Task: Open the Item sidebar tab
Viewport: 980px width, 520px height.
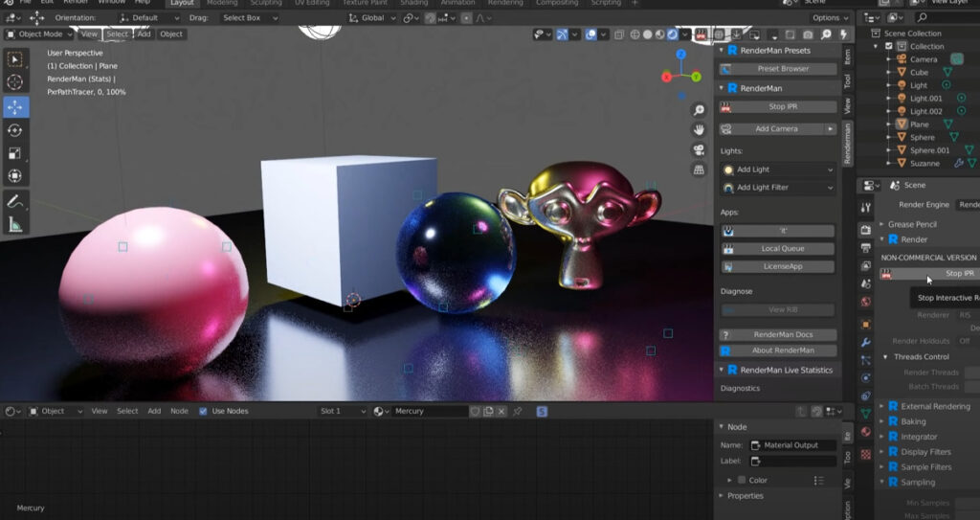Action: [x=848, y=57]
